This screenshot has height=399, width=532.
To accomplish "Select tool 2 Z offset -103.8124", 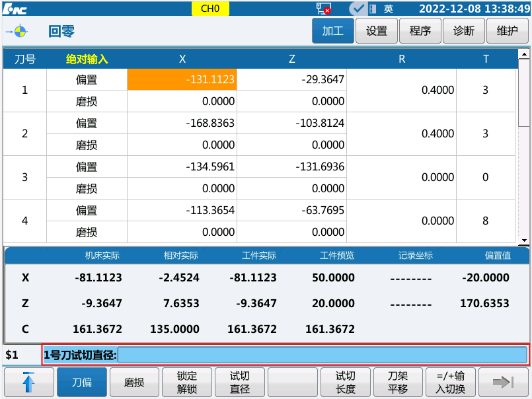I will coord(292,123).
